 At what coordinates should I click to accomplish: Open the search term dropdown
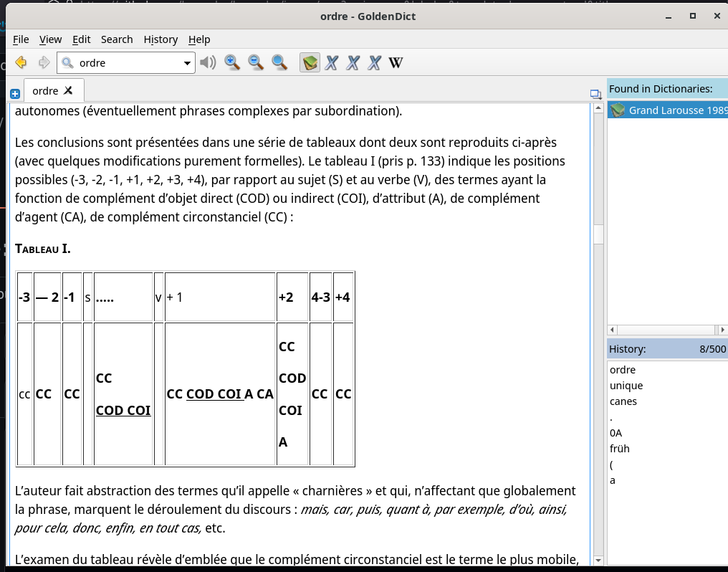pyautogui.click(x=188, y=62)
